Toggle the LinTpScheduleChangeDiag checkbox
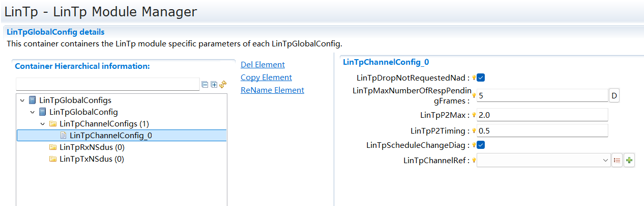This screenshot has width=644, height=206. click(480, 145)
